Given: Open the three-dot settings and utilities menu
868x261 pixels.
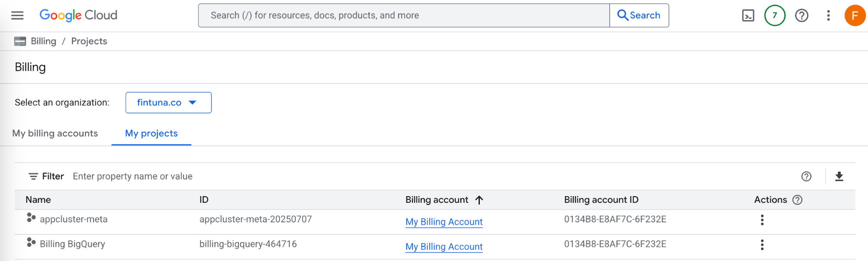Looking at the screenshot, I should pyautogui.click(x=828, y=16).
